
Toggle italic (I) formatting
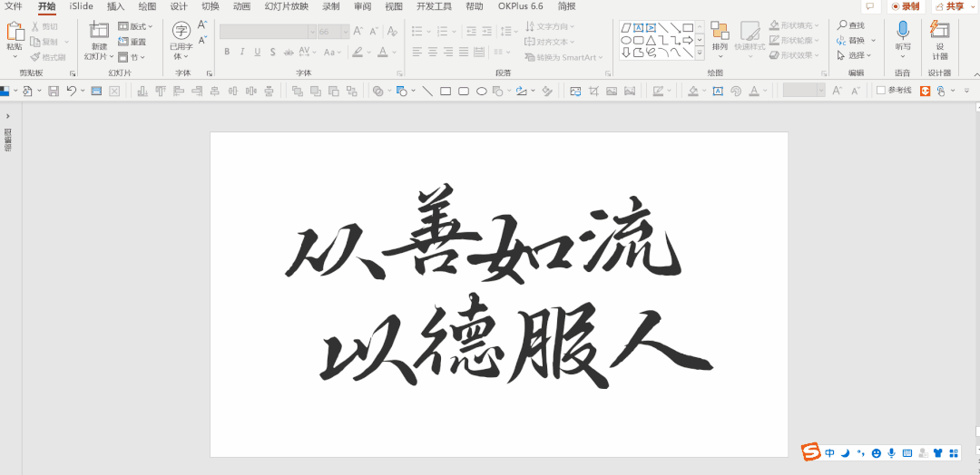point(242,52)
